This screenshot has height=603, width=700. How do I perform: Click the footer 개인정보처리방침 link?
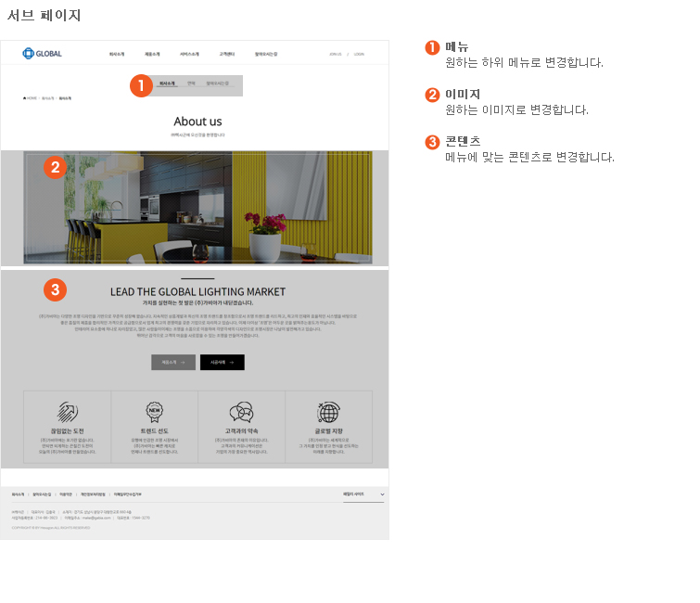93,494
